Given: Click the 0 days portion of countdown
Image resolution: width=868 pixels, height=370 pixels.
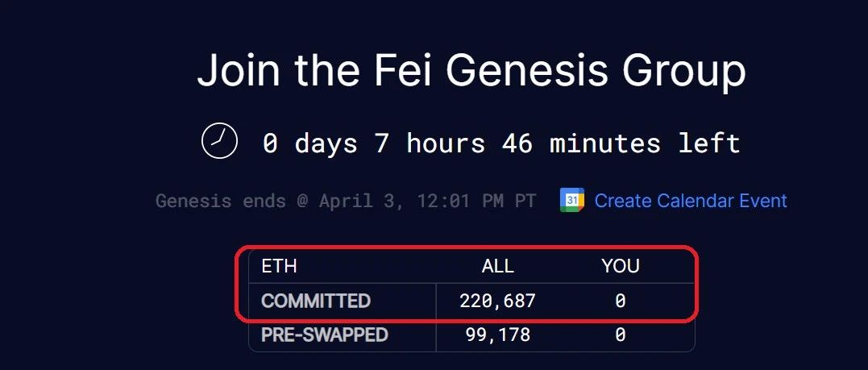Looking at the screenshot, I should pyautogui.click(x=310, y=143).
